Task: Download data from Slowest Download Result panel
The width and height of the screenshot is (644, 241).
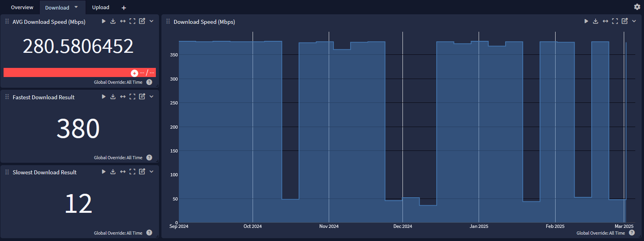Action: 113,172
